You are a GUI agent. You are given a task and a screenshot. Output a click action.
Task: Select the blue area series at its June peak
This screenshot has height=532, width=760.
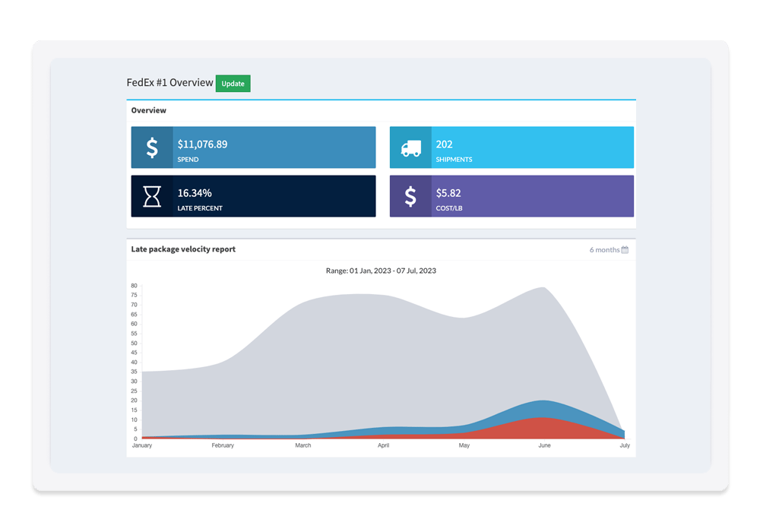coord(541,408)
